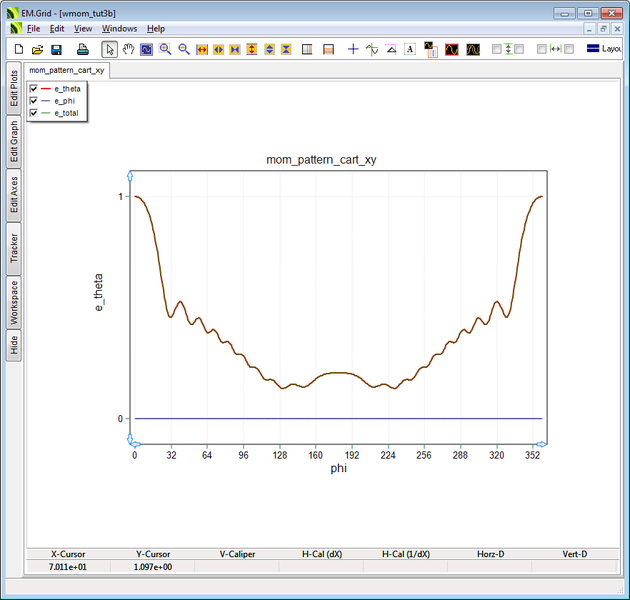Open the View menu
630x600 pixels.
tap(83, 29)
